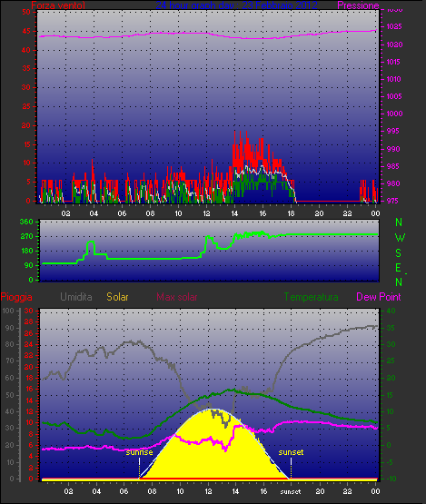
Task: Click '40' on the green temperature axis
Action: coord(391,311)
